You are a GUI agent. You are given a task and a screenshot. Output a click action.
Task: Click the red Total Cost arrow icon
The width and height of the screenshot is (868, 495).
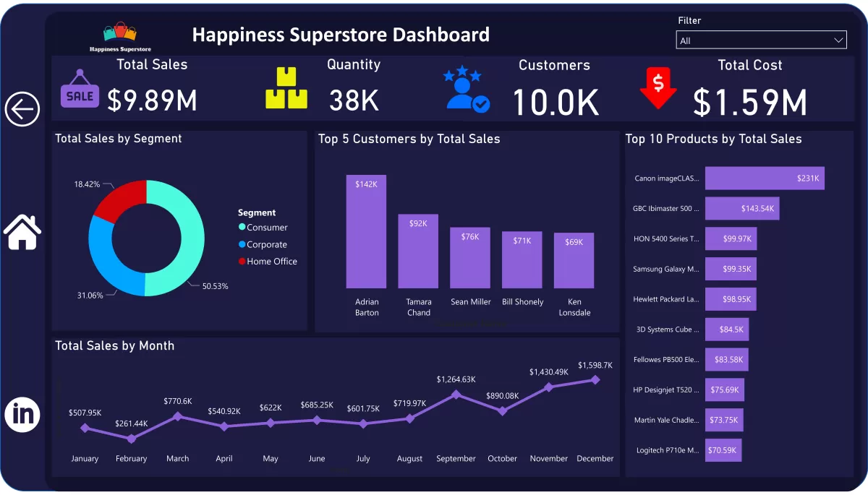tap(658, 87)
